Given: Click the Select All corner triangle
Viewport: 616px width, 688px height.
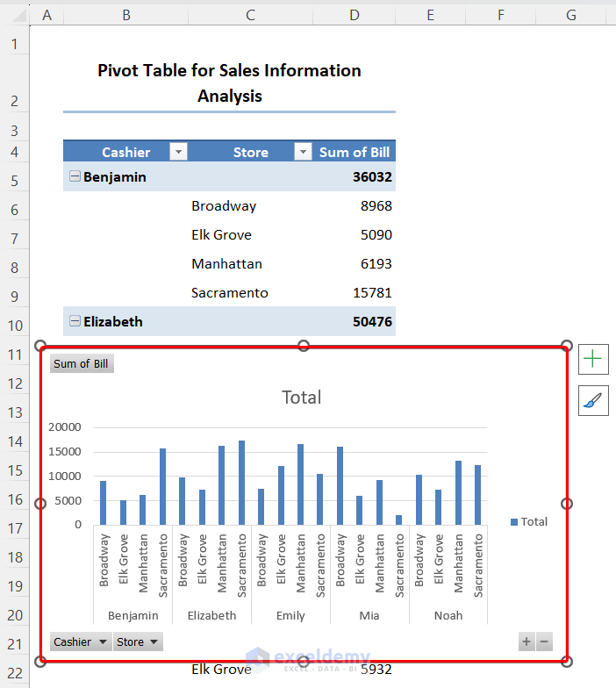Looking at the screenshot, I should (19, 15).
